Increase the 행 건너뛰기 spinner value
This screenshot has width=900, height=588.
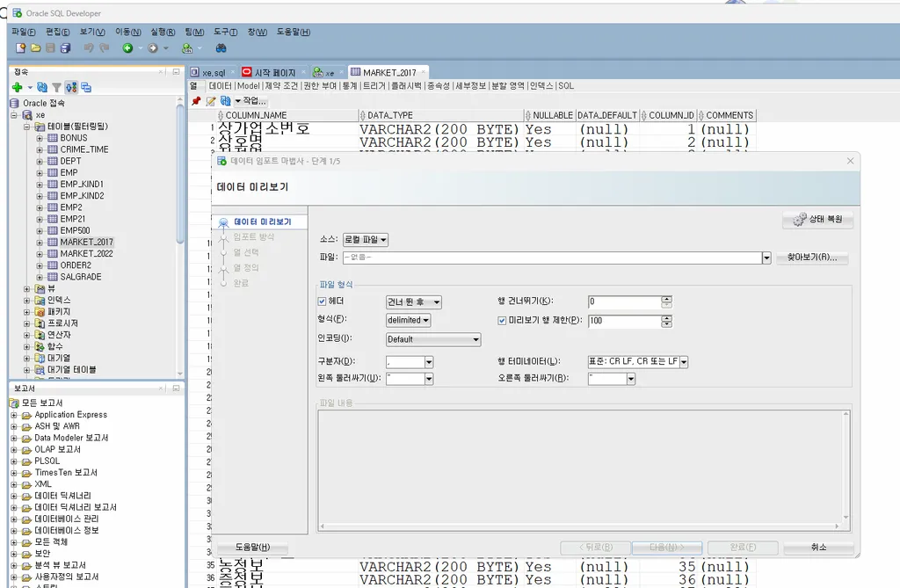click(666, 299)
